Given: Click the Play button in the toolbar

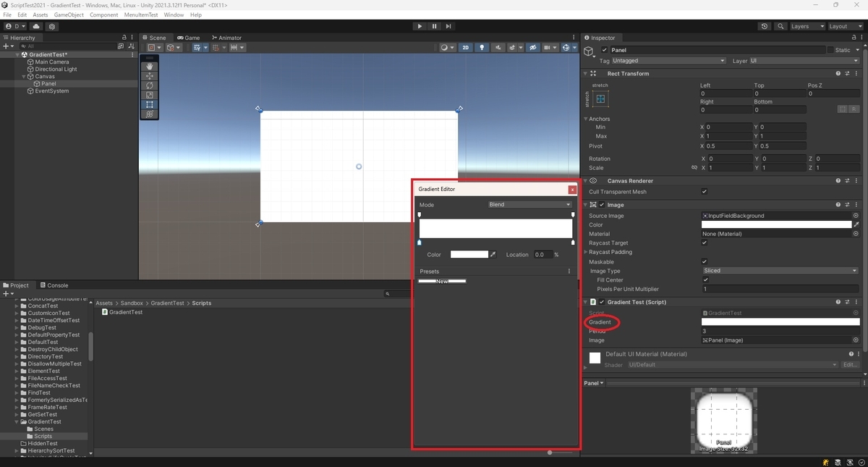Looking at the screenshot, I should coord(420,26).
